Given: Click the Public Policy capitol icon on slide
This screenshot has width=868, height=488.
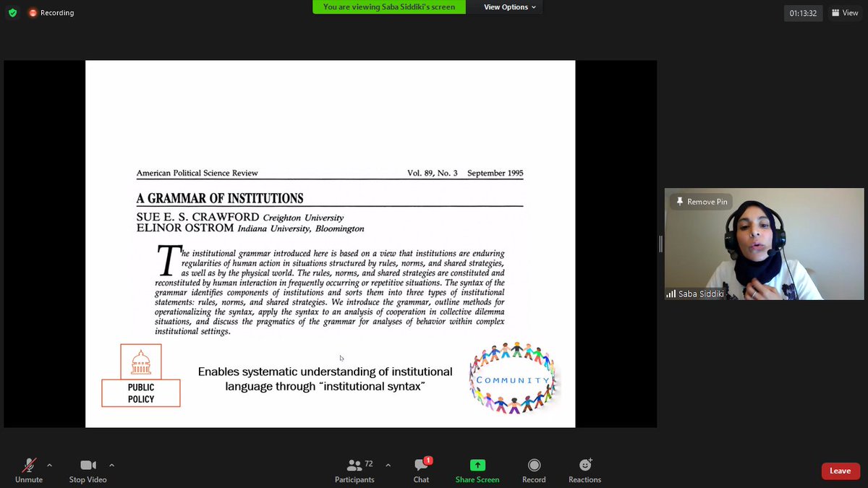Looking at the screenshot, I should coord(141,361).
